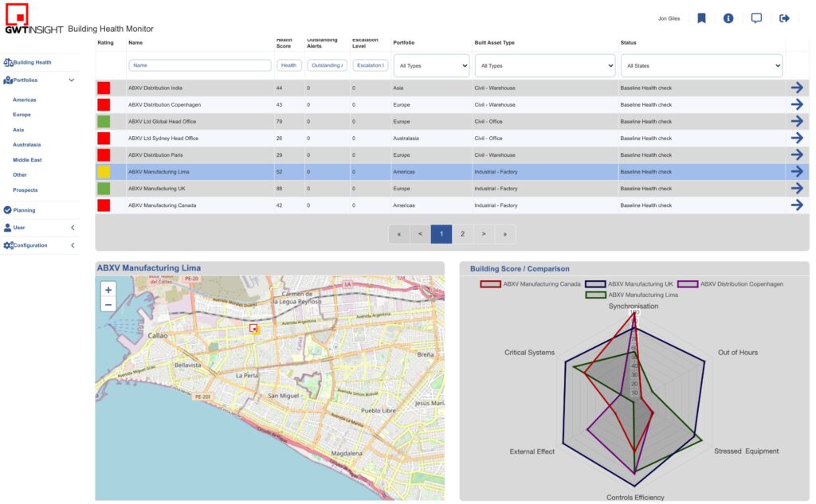The height and width of the screenshot is (504, 816).
Task: Select the Prospects portfolio
Action: (25, 189)
